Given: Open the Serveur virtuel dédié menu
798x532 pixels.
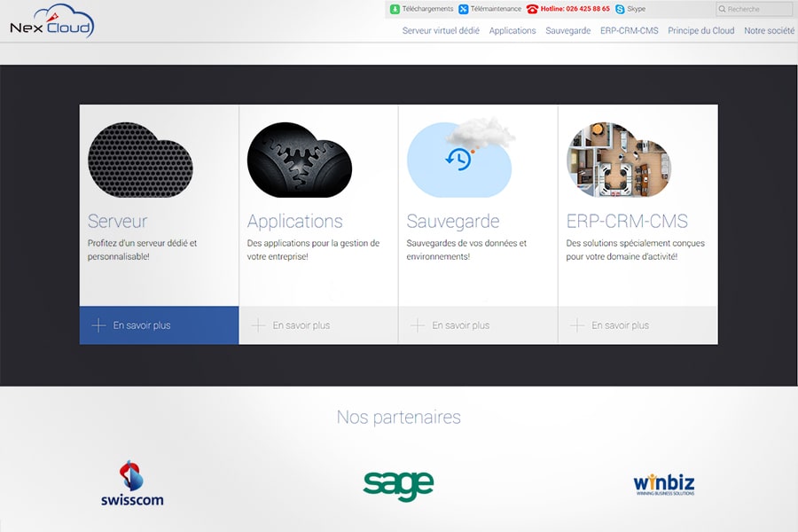Looking at the screenshot, I should point(441,30).
